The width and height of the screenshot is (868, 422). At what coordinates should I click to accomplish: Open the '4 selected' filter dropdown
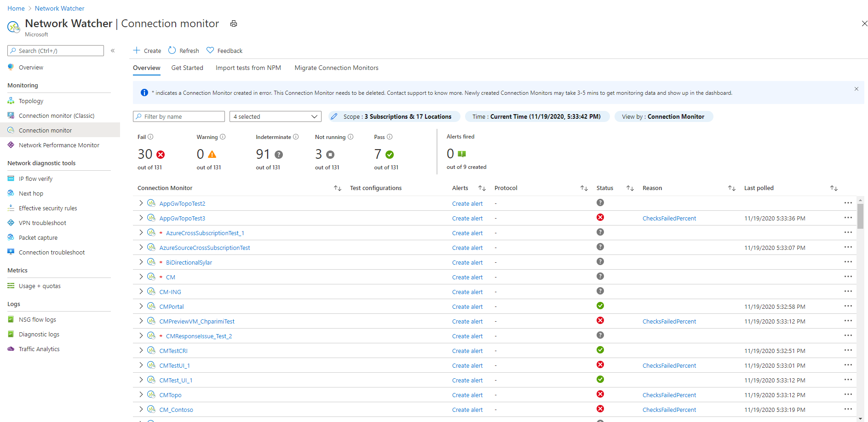tap(275, 116)
